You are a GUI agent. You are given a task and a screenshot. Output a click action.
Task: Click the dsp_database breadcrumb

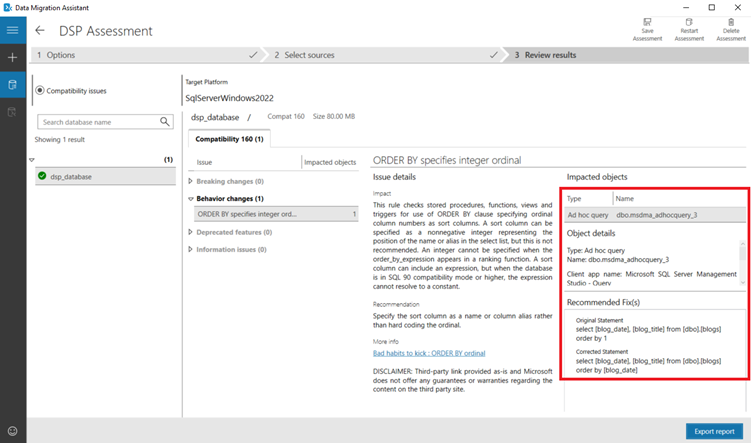pyautogui.click(x=215, y=117)
